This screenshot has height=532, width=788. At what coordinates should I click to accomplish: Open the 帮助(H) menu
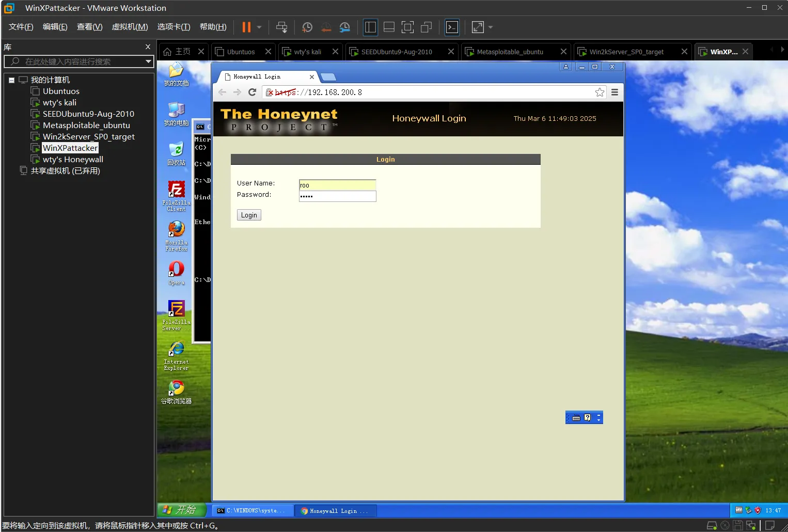coord(213,27)
